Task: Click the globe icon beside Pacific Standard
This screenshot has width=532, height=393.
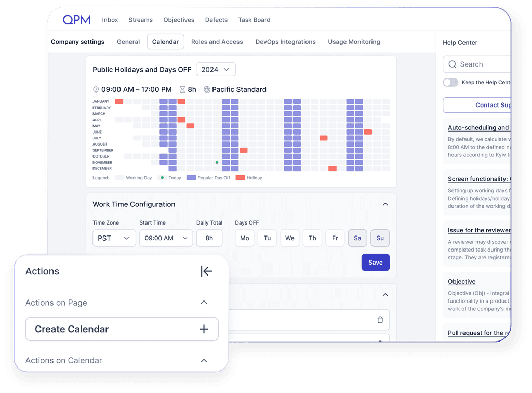Action: click(207, 89)
